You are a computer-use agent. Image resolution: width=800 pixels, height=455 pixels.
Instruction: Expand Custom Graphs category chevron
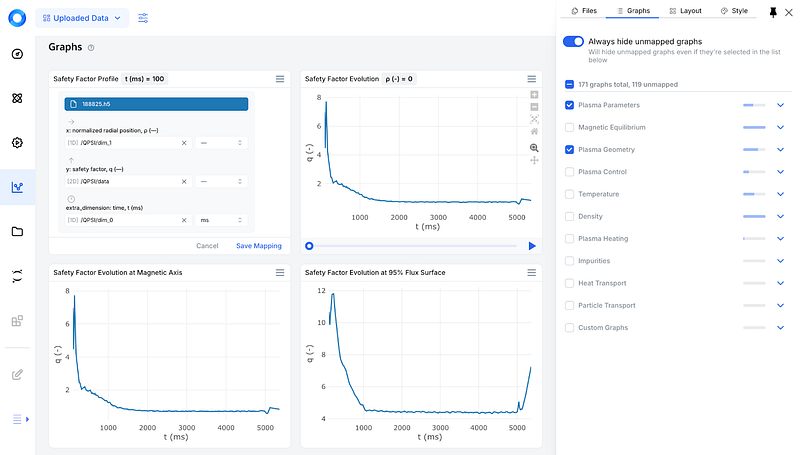tap(780, 328)
